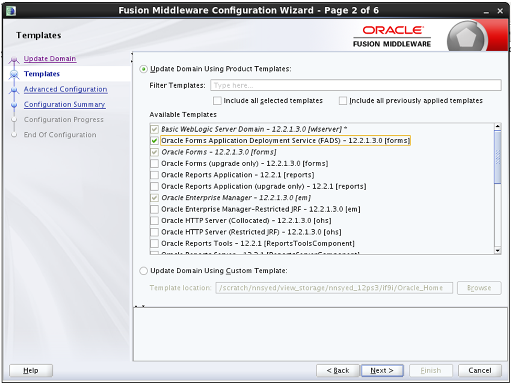
Task: Select Update Domain Using Custom Template radio
Action: 143,271
